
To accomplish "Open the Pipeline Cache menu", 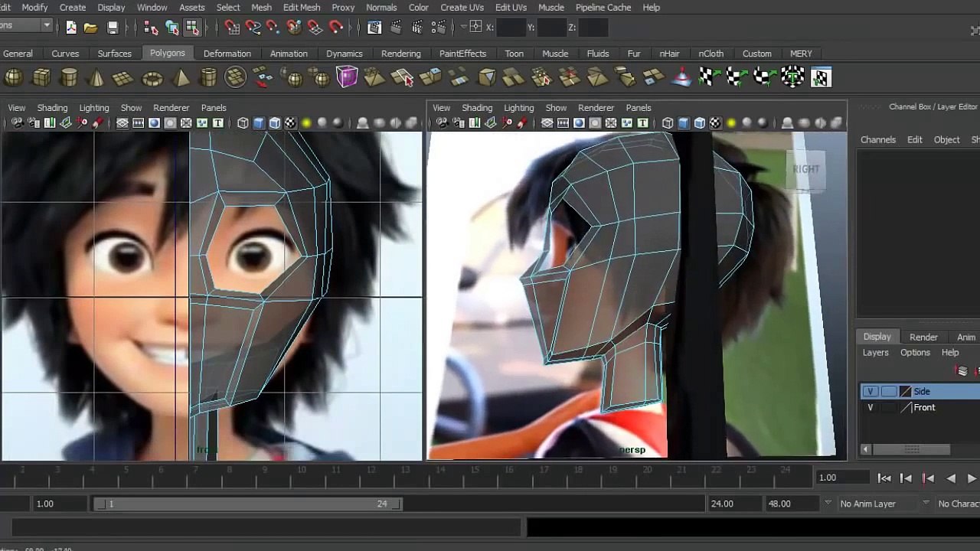I will click(603, 7).
